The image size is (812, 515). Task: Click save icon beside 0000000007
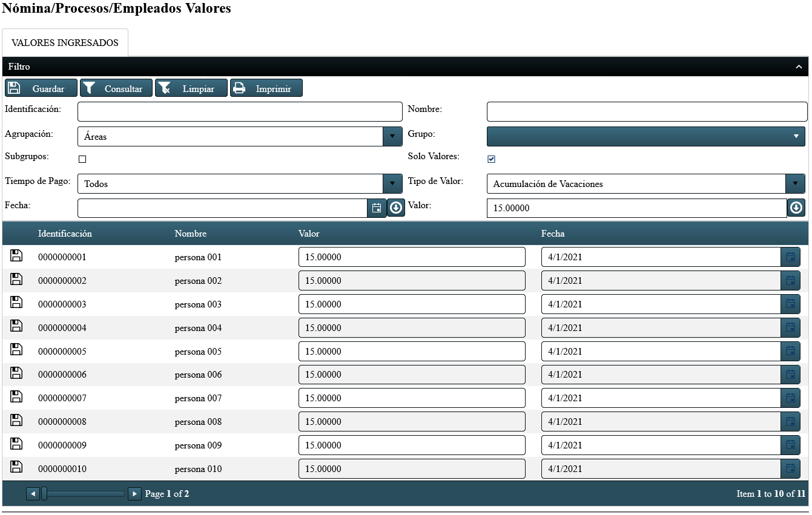[x=16, y=396]
